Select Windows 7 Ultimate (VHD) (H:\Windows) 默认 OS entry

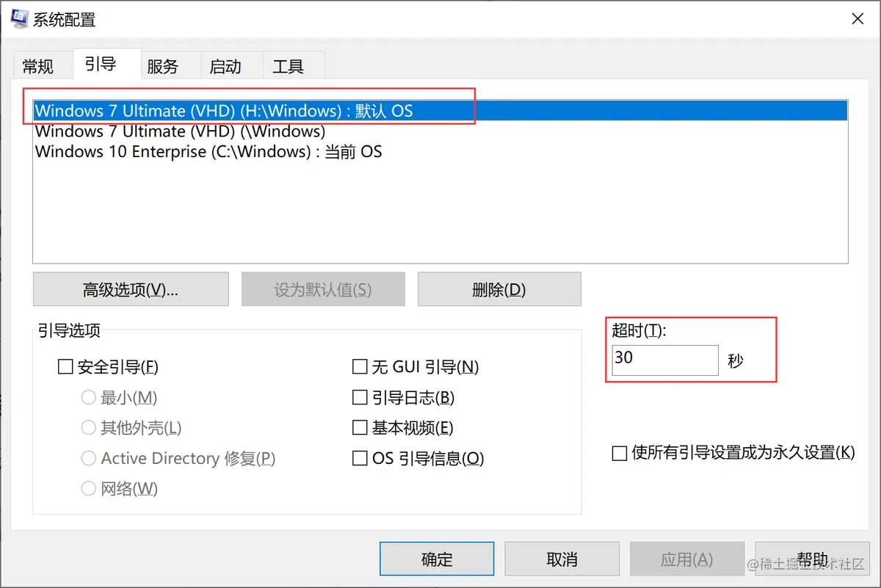coord(440,111)
